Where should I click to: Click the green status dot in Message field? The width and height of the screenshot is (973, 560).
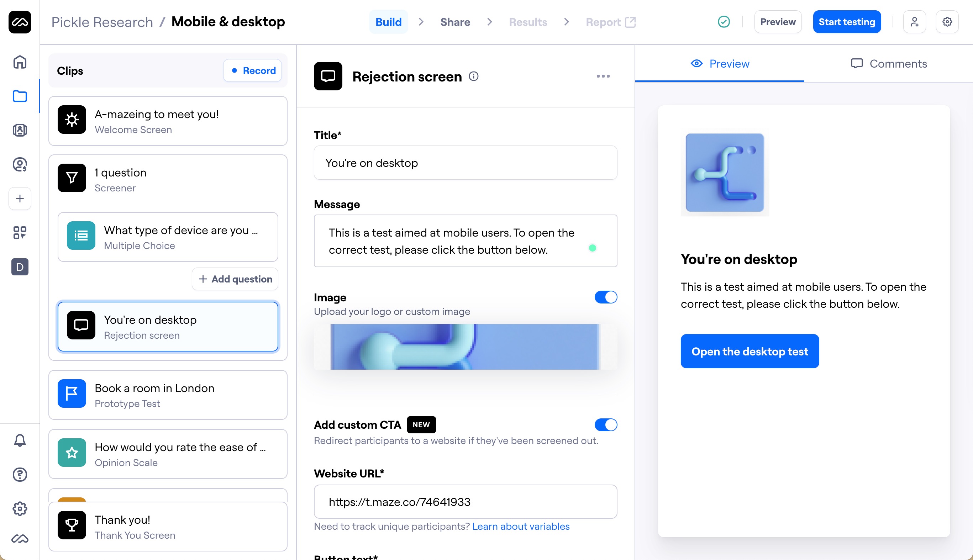pos(592,248)
